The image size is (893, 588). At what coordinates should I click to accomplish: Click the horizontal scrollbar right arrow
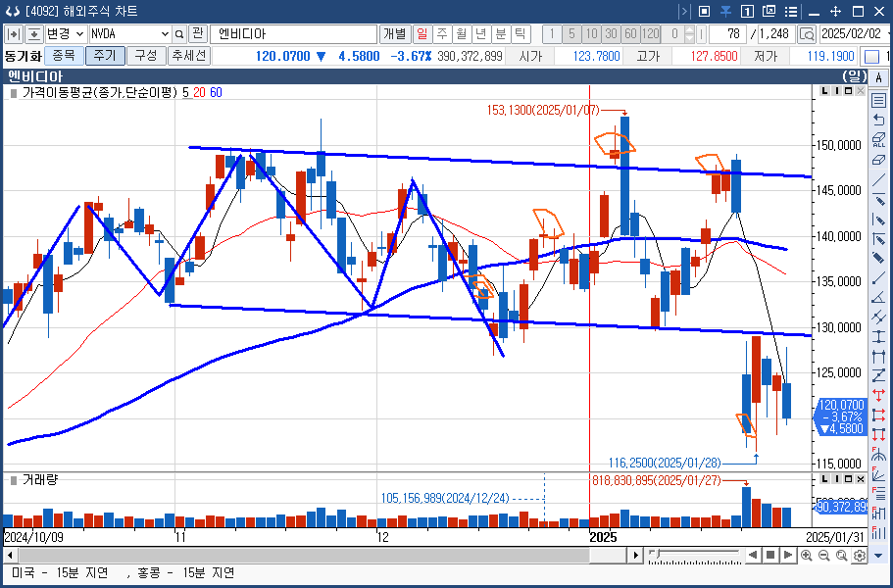tap(635, 555)
